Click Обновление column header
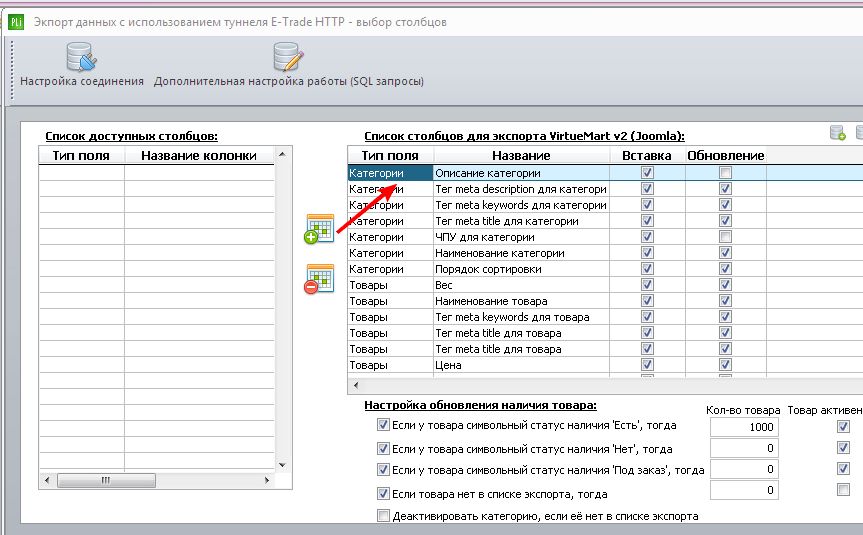Image resolution: width=863 pixels, height=535 pixels. point(725,156)
